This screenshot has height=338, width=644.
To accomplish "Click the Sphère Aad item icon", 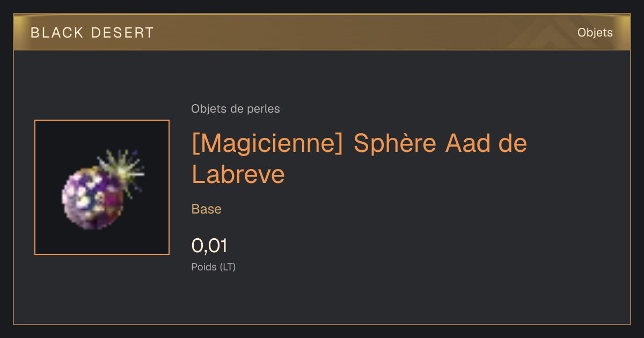I will tap(102, 187).
